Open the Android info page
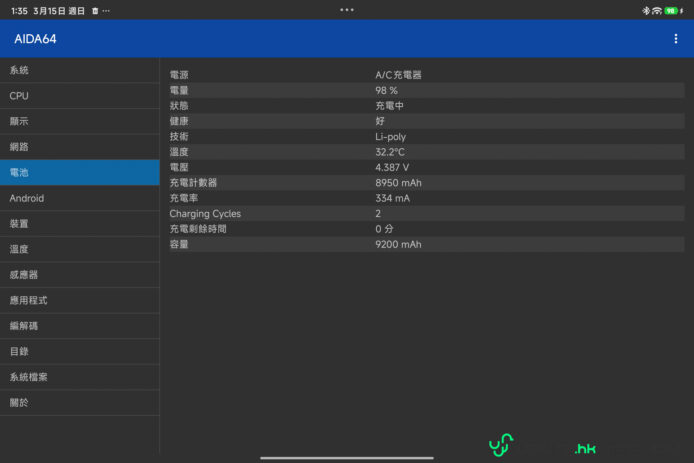 79,198
